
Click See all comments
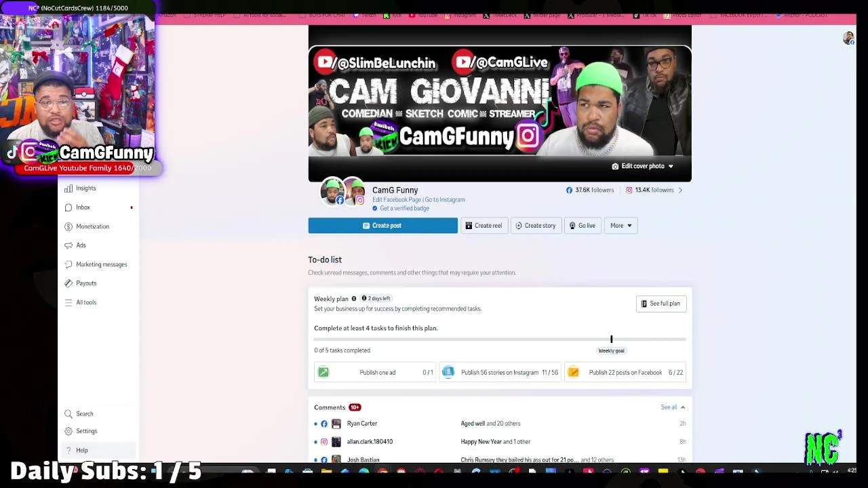click(x=669, y=407)
